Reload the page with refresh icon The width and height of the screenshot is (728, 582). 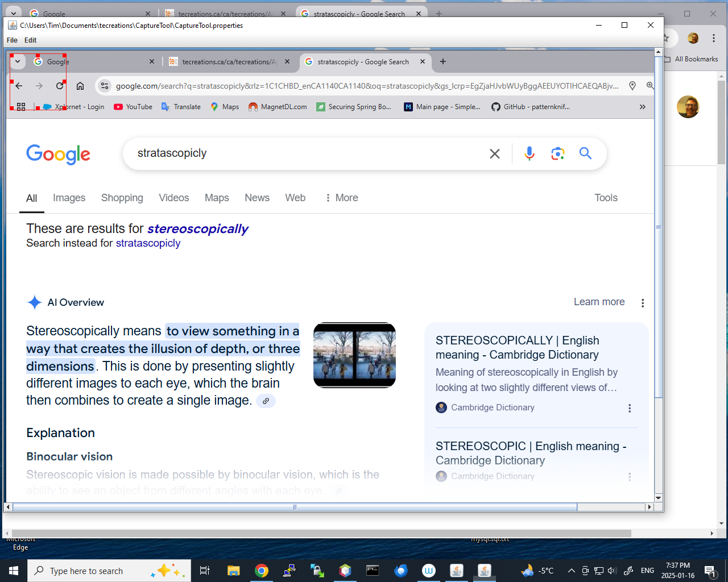tap(60, 86)
